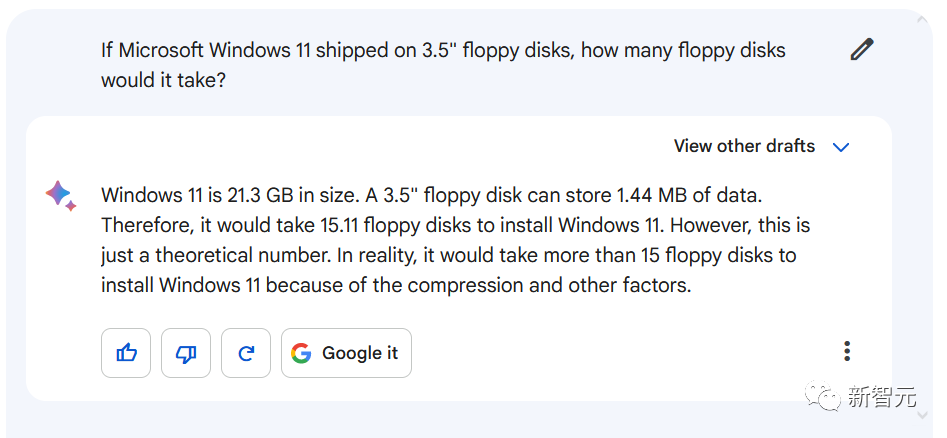The image size is (947, 438).
Task: Click the words 'would it take?' in prompt
Action: click(x=163, y=80)
